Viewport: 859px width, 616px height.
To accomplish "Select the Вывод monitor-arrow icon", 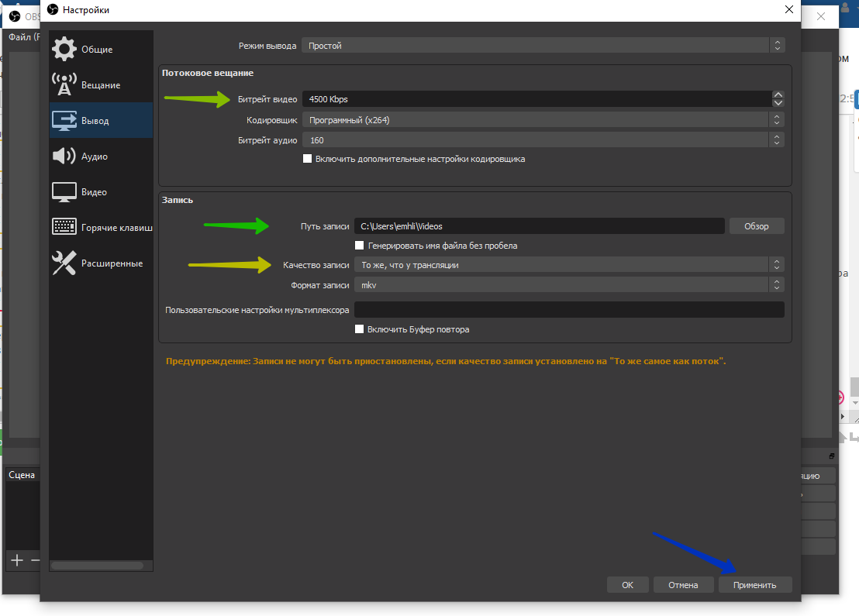I will (64, 121).
